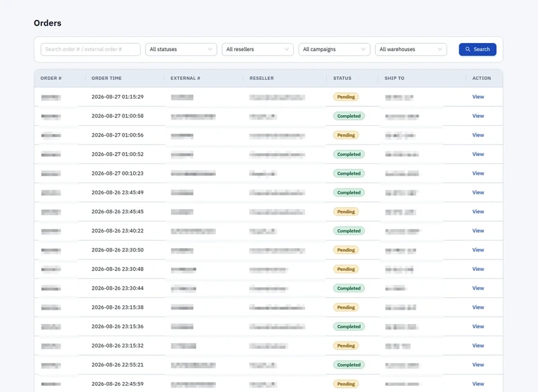
Task: Click the Pending badge for 01:15:29 order
Action: [346, 97]
